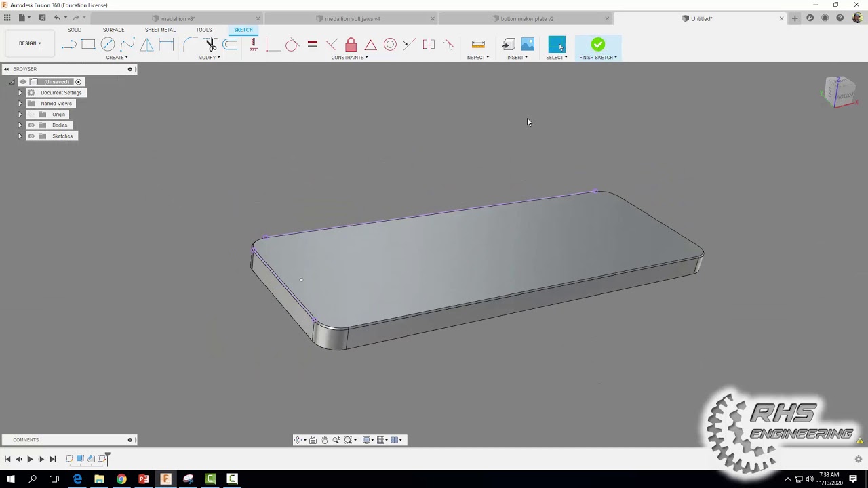Collapse the Browser panel with double arrows
This screenshot has height=488, width=868.
tap(6, 69)
